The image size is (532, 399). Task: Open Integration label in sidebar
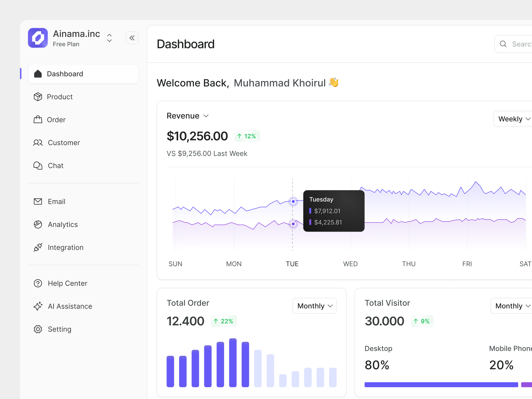pos(66,247)
